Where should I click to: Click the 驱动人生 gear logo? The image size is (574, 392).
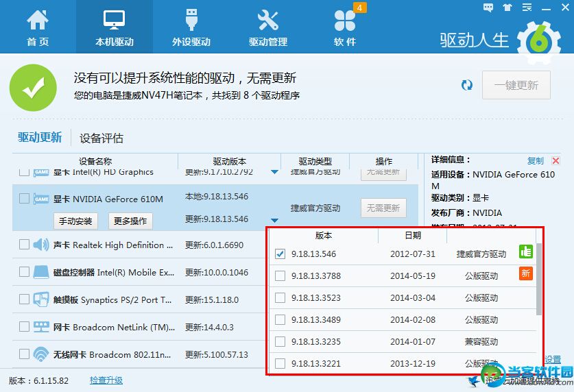pyautogui.click(x=539, y=42)
